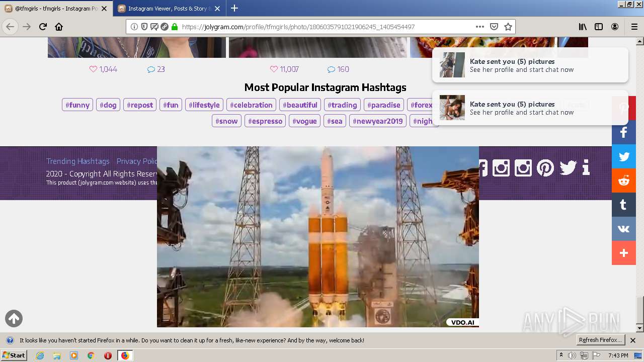Open tracking protection shield in address bar
Screen dimensions: 644x362
click(144, 27)
